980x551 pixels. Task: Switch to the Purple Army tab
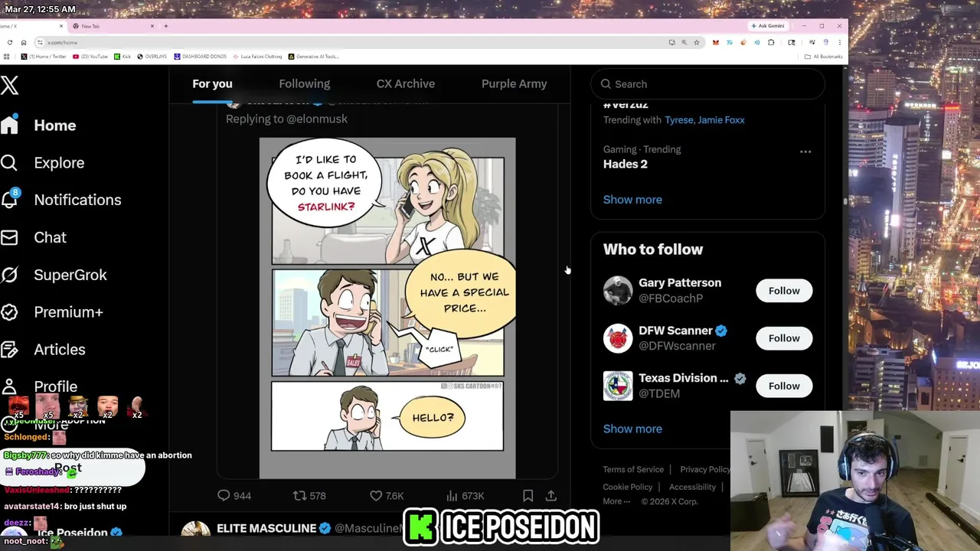pyautogui.click(x=514, y=83)
